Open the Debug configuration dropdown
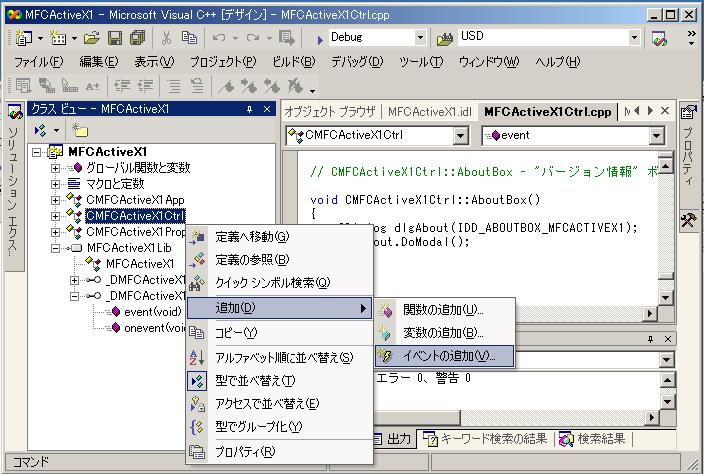Screen dimensions: 704x474 coord(420,38)
